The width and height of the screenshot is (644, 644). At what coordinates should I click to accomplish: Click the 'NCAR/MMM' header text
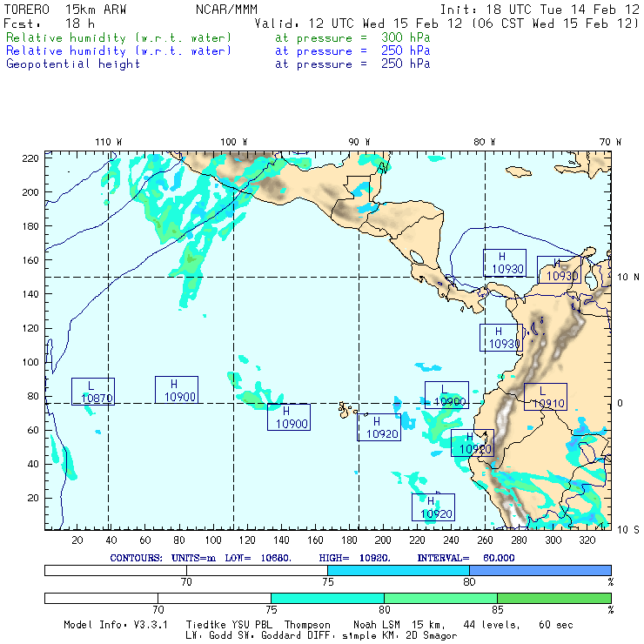[x=226, y=10]
